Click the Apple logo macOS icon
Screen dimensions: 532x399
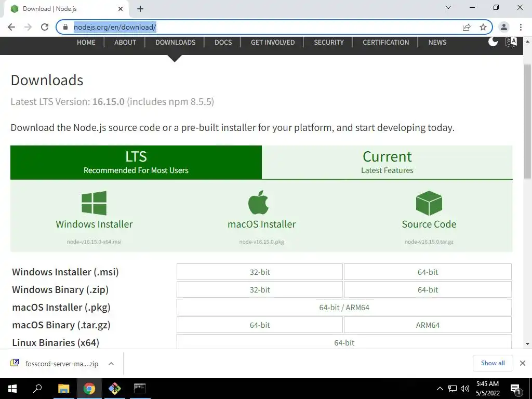click(258, 202)
